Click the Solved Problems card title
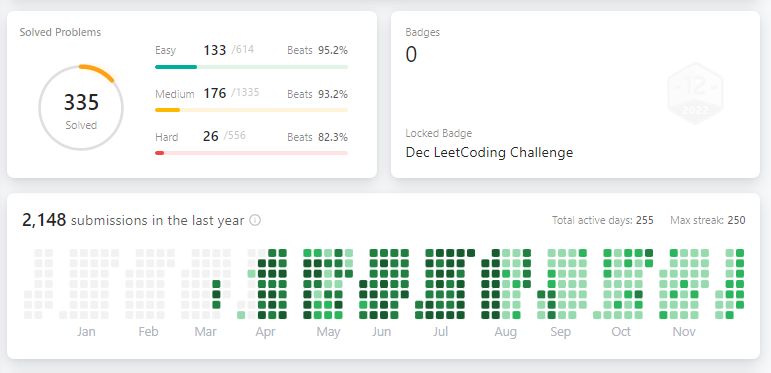 (x=60, y=32)
